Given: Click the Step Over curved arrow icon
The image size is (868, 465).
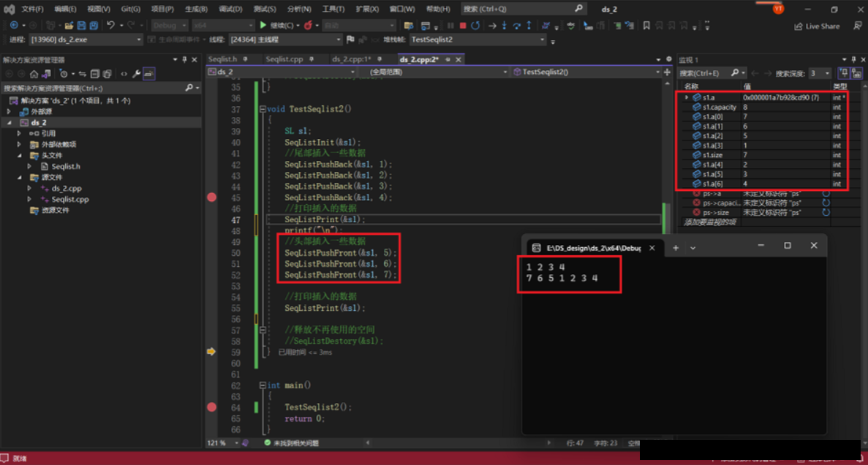Looking at the screenshot, I should coord(516,26).
